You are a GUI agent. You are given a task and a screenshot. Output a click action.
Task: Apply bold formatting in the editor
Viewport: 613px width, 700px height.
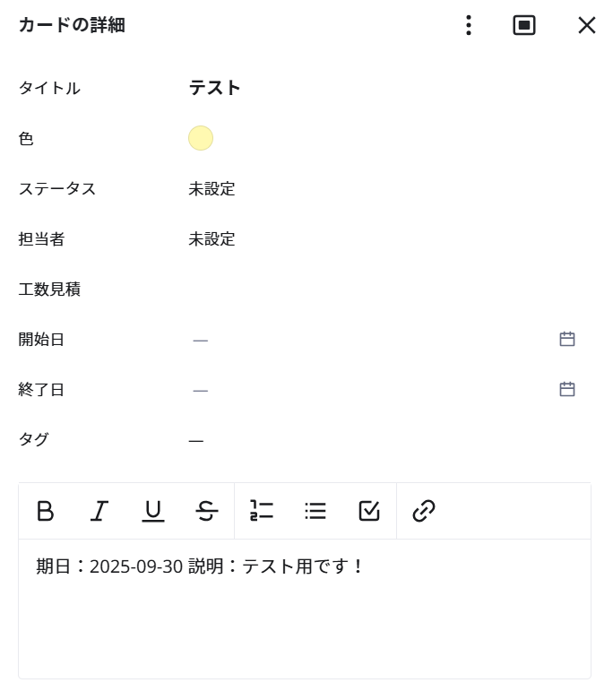pyautogui.click(x=46, y=511)
